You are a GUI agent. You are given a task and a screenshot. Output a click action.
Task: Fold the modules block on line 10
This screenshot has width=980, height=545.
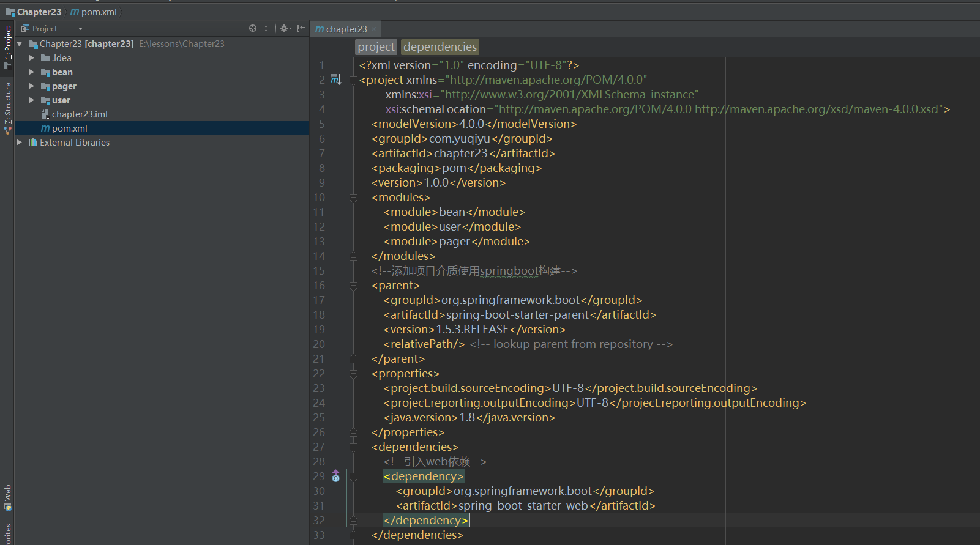[x=353, y=198]
